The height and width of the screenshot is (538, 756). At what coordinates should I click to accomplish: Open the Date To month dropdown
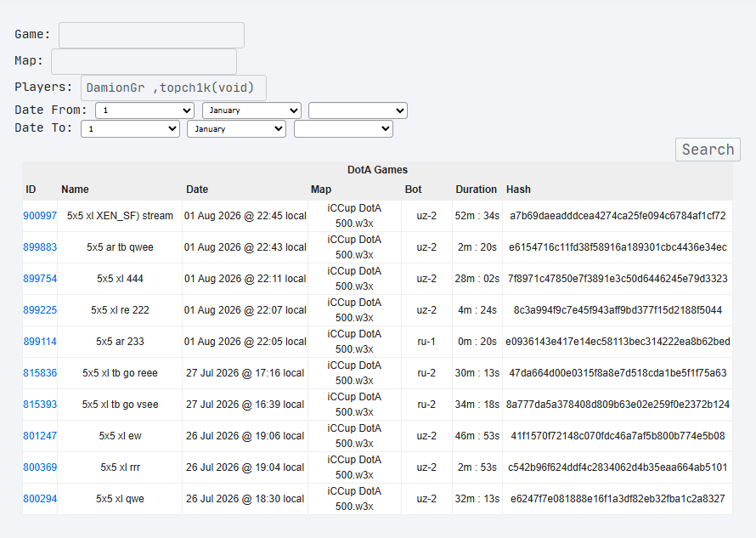coord(236,129)
